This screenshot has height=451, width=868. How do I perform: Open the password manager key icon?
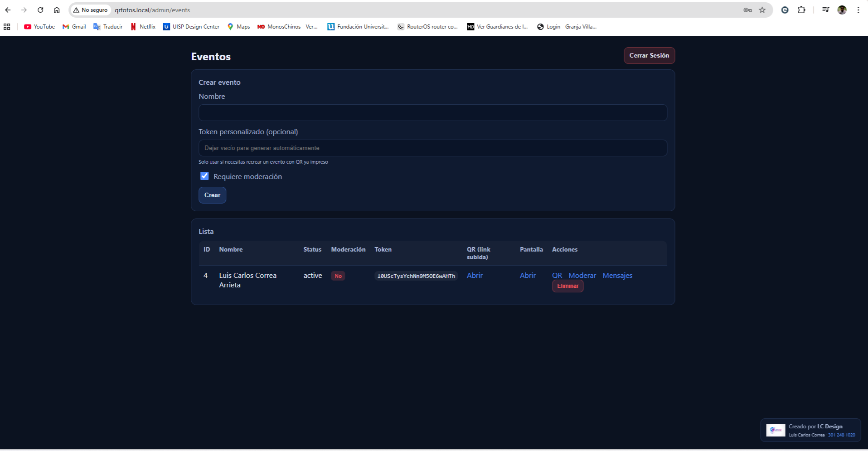pyautogui.click(x=747, y=10)
